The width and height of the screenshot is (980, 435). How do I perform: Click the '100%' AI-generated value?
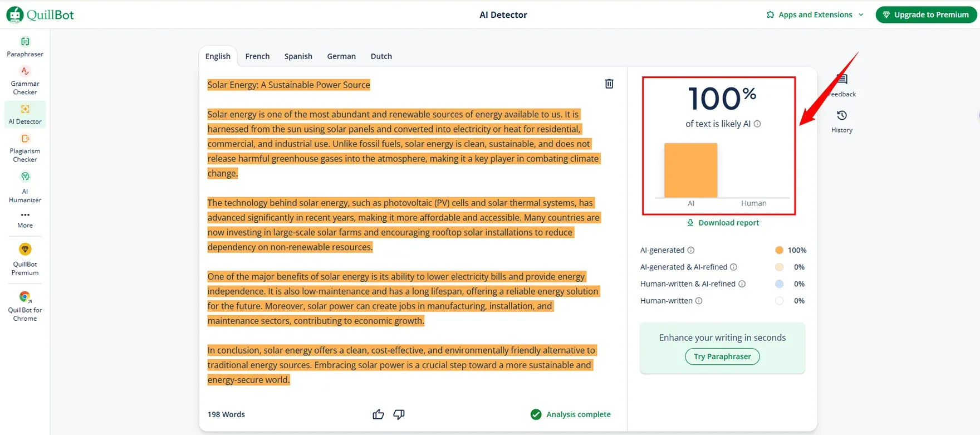(x=797, y=250)
